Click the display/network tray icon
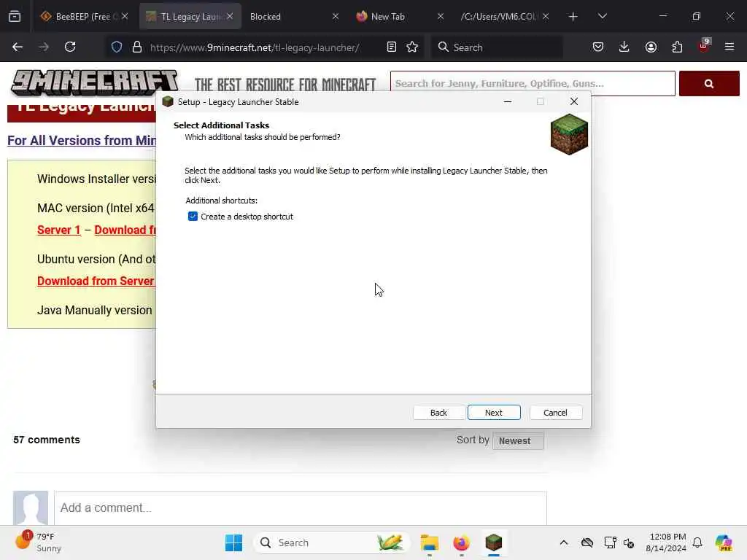The height and width of the screenshot is (560, 747). (610, 542)
